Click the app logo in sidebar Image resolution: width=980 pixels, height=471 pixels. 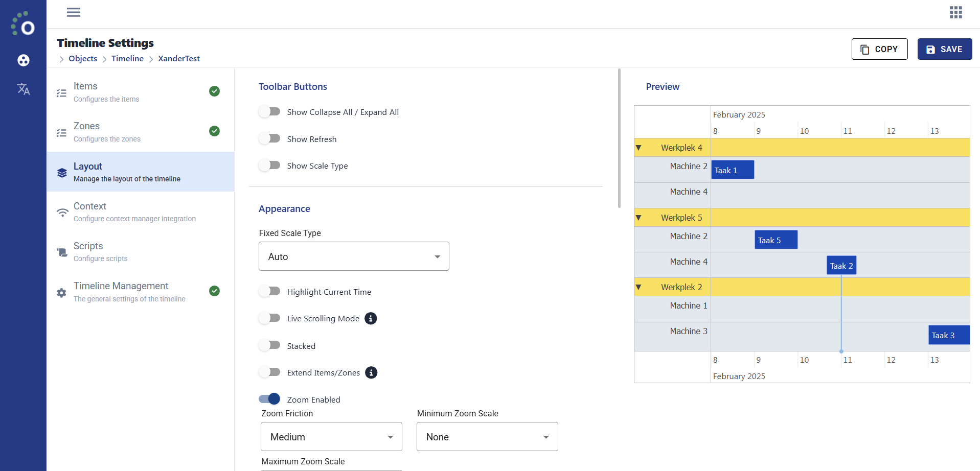23,24
